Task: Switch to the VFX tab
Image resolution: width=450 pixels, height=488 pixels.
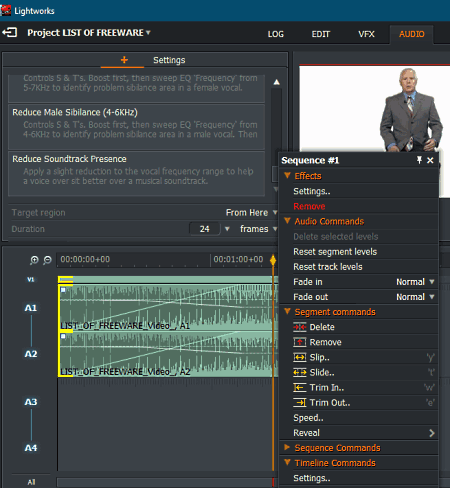Action: click(366, 34)
